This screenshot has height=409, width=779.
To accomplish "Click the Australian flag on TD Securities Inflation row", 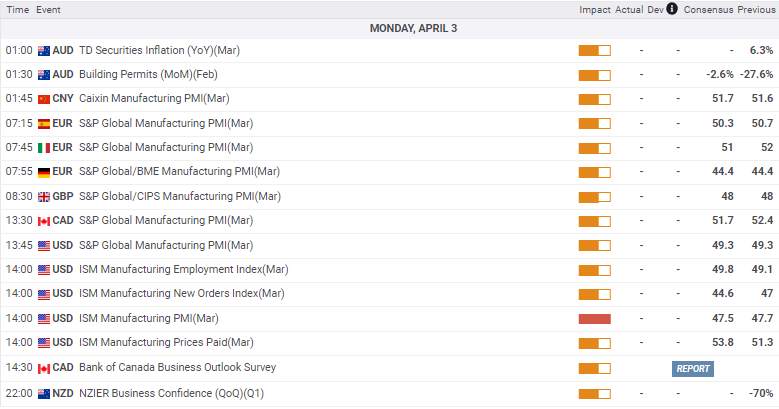I will click(44, 51).
